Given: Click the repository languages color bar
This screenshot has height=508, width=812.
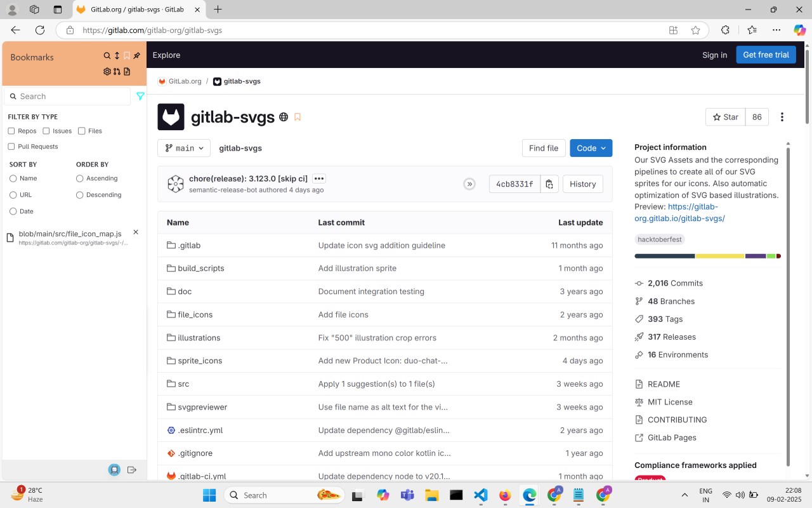Looking at the screenshot, I should coord(707,256).
